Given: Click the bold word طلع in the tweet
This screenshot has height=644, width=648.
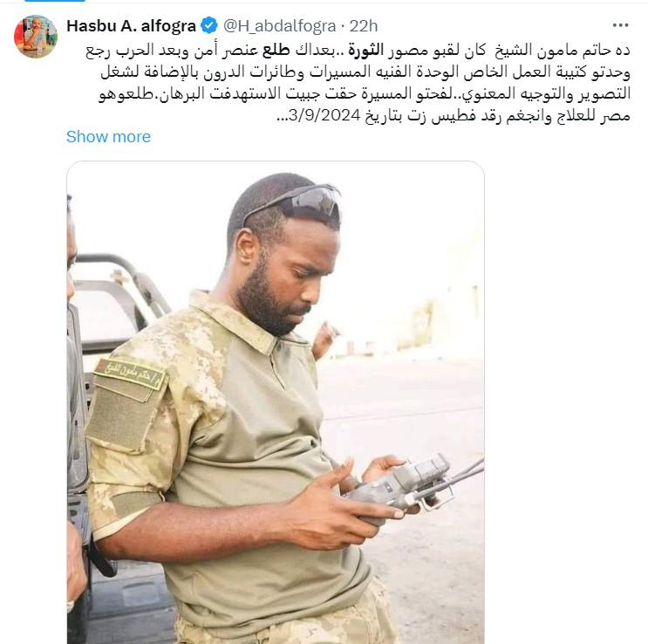Looking at the screenshot, I should (276, 50).
